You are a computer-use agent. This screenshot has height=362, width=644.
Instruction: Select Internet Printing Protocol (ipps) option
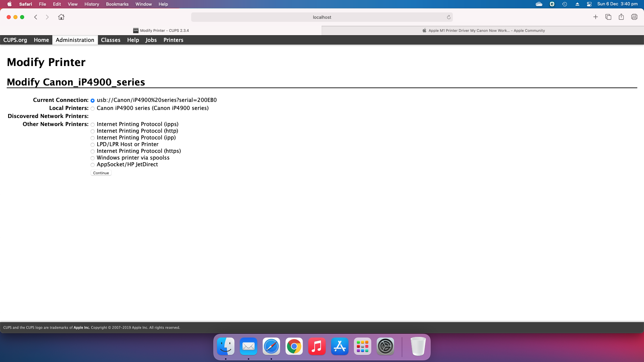click(93, 125)
